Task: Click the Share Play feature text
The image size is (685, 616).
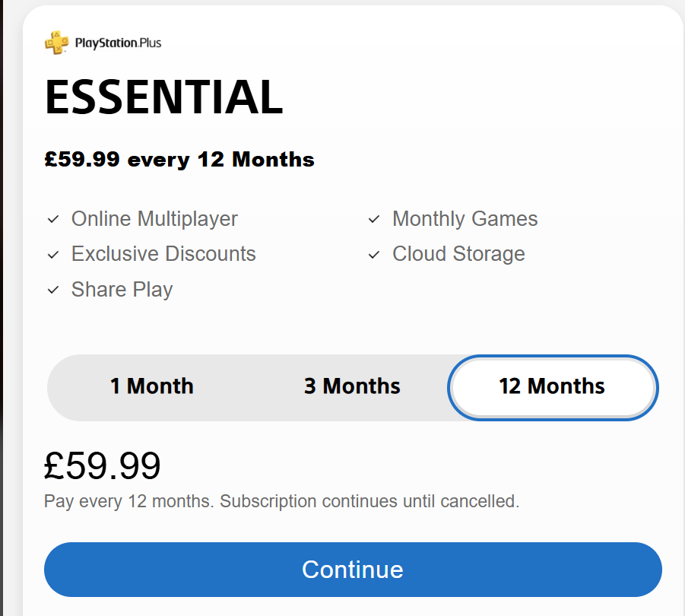Action: (x=122, y=290)
